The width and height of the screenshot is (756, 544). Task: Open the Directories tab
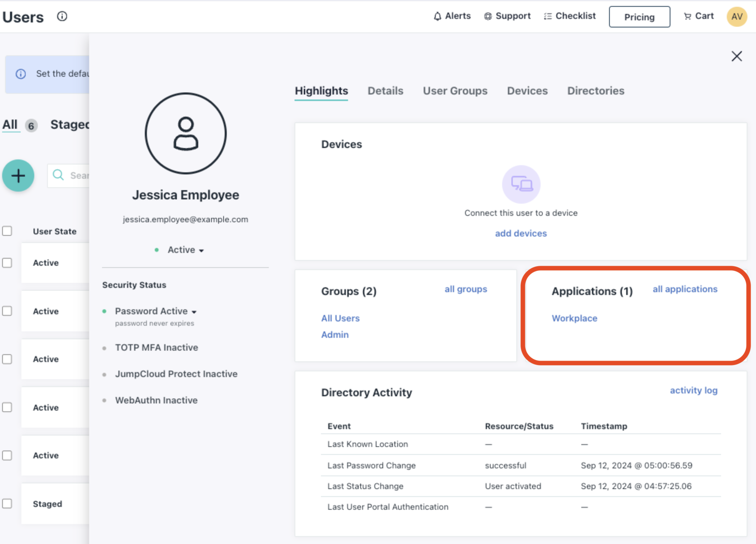(x=596, y=91)
